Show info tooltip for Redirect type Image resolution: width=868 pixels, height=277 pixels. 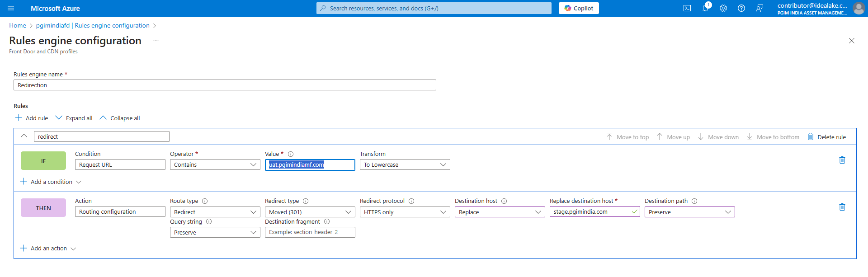tap(306, 201)
